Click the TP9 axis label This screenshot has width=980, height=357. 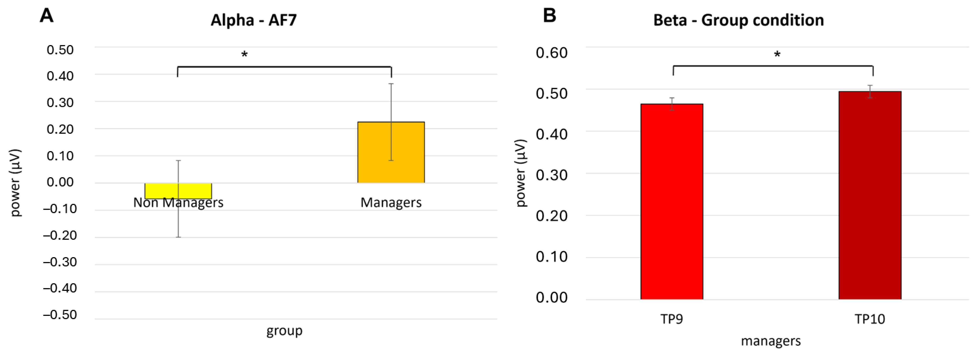(x=671, y=319)
